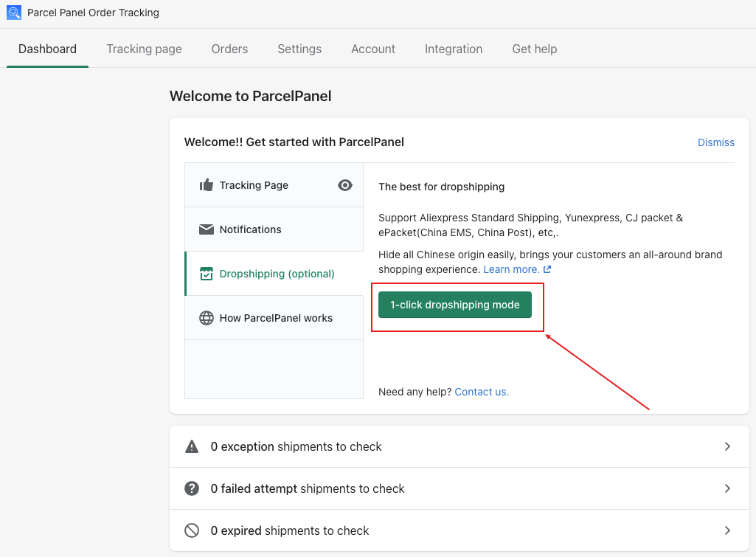Open the Tracking page tab
The width and height of the screenshot is (756, 557).
pyautogui.click(x=144, y=49)
